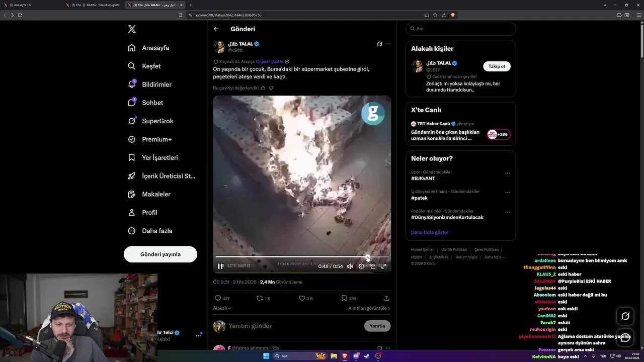Image resolution: width=644 pixels, height=362 pixels.
Task: Click Daha fazla göster in trends
Action: click(x=430, y=232)
